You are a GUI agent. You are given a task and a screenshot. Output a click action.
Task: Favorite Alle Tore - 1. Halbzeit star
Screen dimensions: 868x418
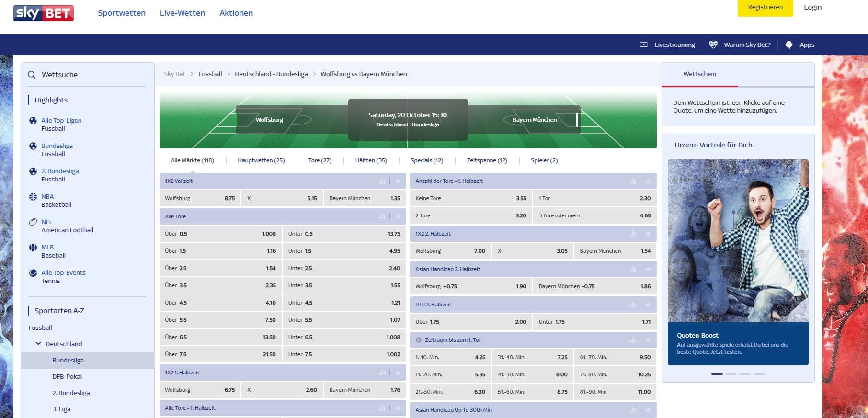398,408
